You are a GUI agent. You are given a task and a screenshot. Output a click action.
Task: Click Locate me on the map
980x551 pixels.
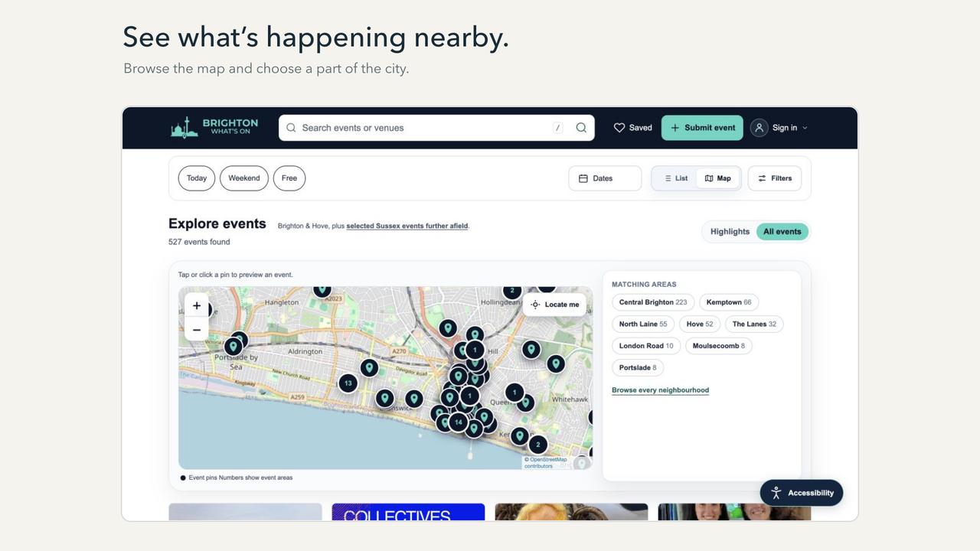pyautogui.click(x=555, y=305)
